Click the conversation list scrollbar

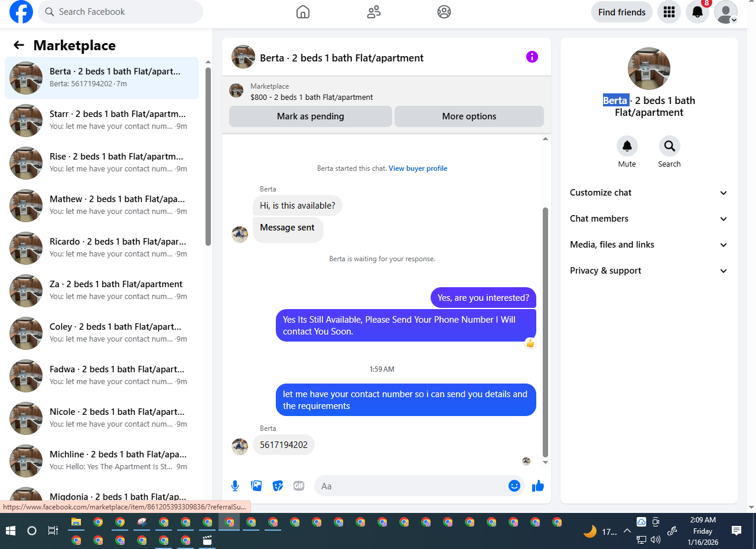point(208,157)
